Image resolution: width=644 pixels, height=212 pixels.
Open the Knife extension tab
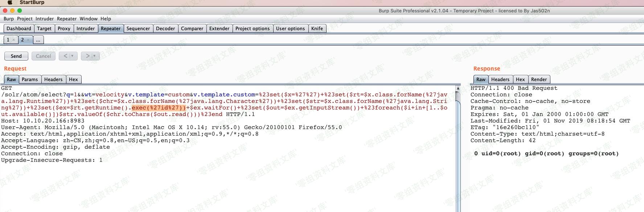pyautogui.click(x=317, y=28)
